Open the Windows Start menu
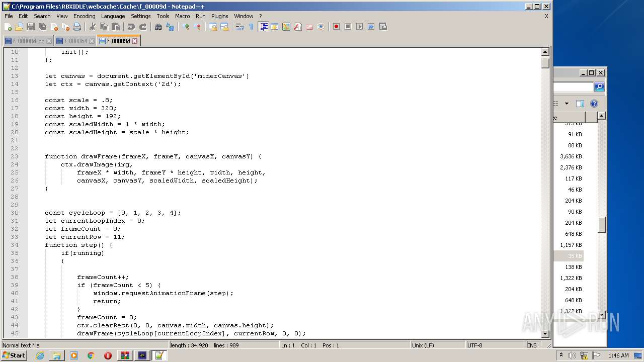644x362 pixels. (x=14, y=355)
